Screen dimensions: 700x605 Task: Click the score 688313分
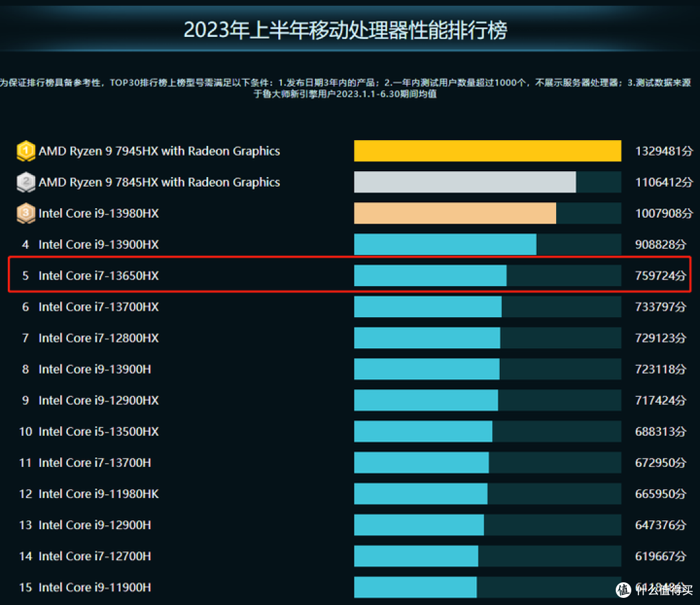click(660, 432)
